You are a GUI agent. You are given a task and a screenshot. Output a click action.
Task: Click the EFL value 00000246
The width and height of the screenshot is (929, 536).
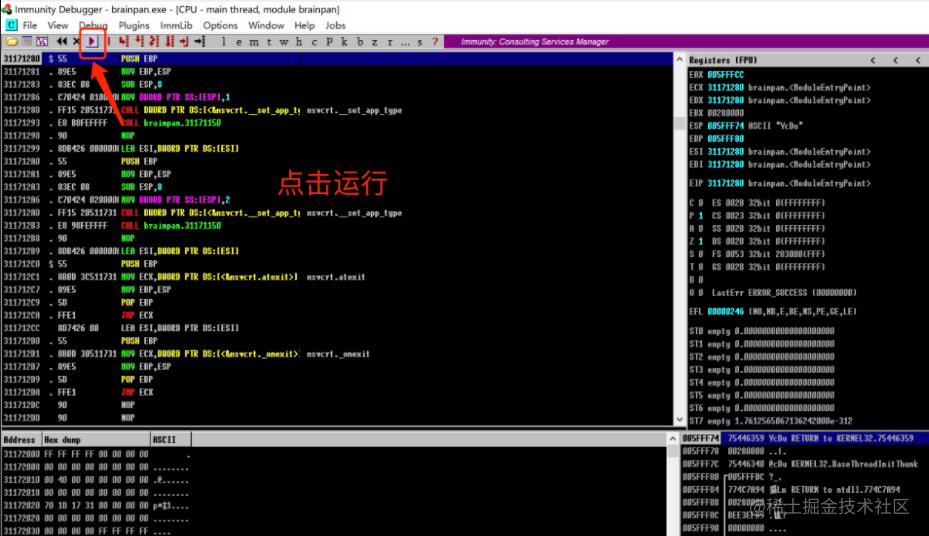[x=725, y=312]
